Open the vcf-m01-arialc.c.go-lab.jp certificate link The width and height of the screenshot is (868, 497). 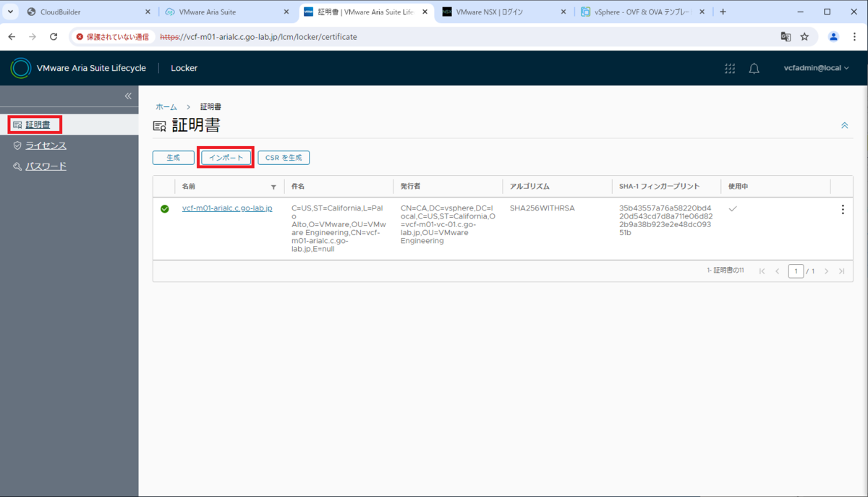[227, 208]
